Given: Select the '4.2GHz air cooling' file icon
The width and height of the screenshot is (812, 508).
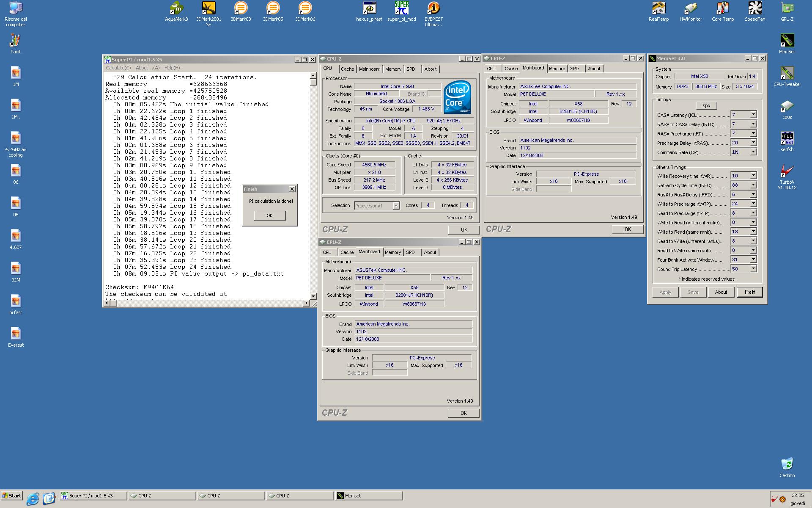Looking at the screenshot, I should [x=16, y=144].
